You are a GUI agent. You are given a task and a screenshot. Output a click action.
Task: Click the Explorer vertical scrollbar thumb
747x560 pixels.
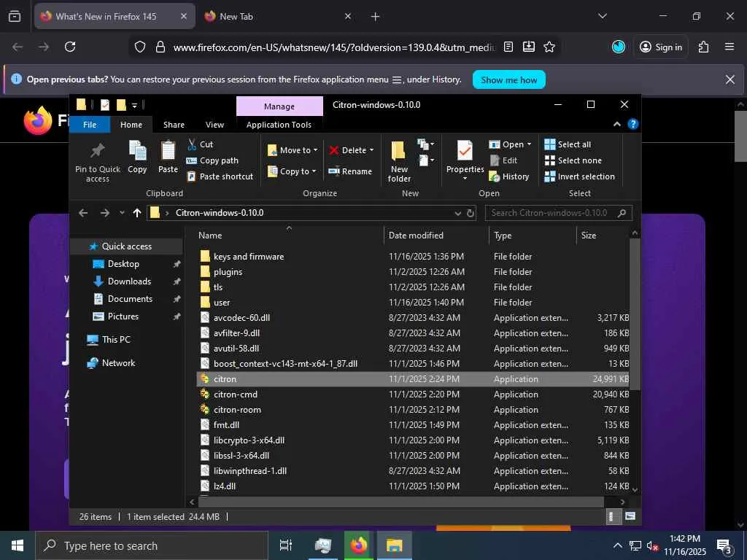(635, 314)
